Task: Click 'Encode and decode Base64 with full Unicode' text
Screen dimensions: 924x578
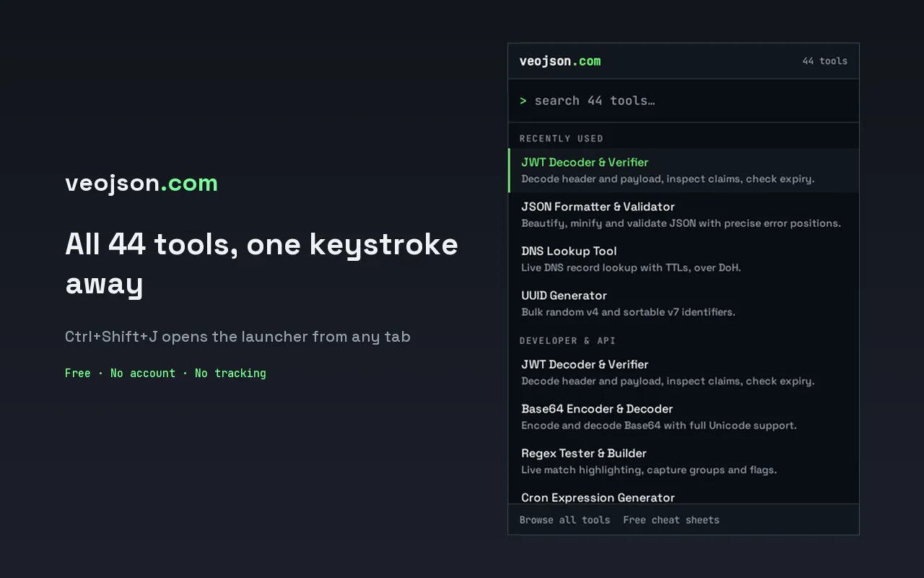Action: click(659, 426)
